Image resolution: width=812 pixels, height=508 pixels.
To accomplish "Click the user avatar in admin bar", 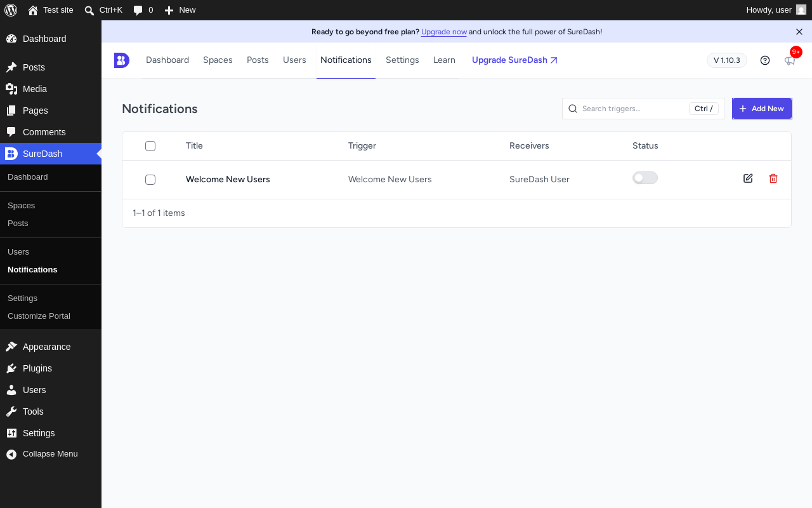I will click(801, 10).
